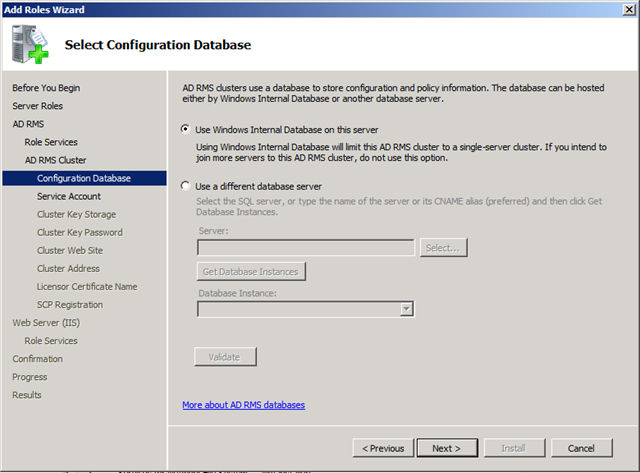Go to Progress step
This screenshot has height=473, width=640.
30,377
